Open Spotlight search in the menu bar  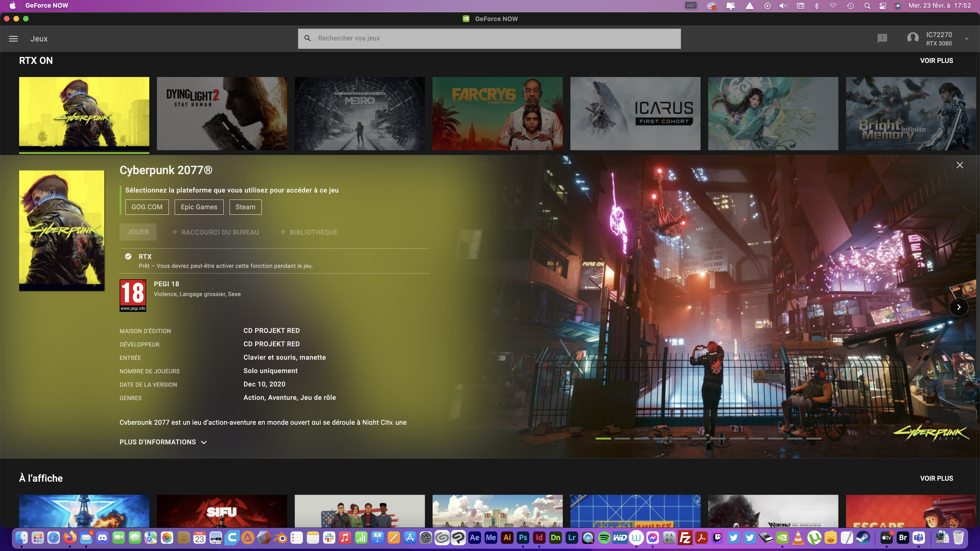point(867,6)
